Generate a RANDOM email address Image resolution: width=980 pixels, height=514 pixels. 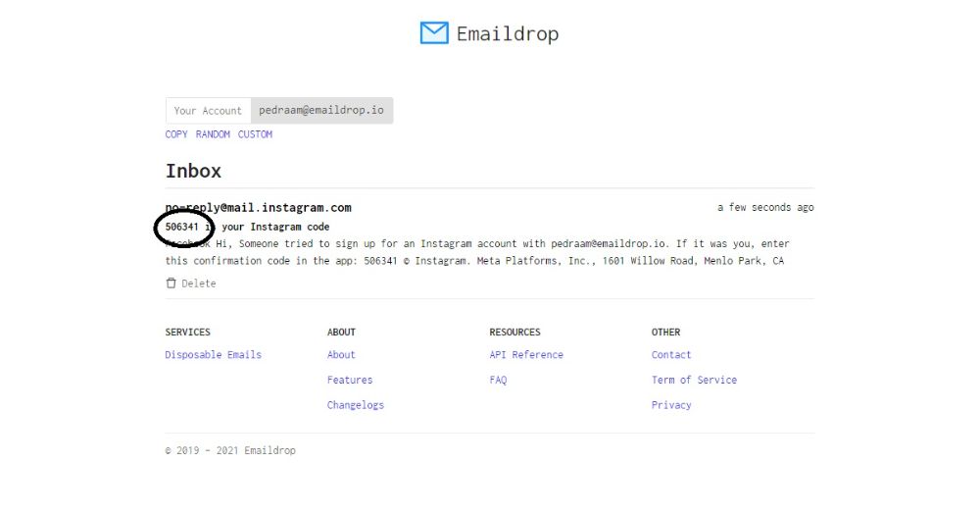[213, 134]
